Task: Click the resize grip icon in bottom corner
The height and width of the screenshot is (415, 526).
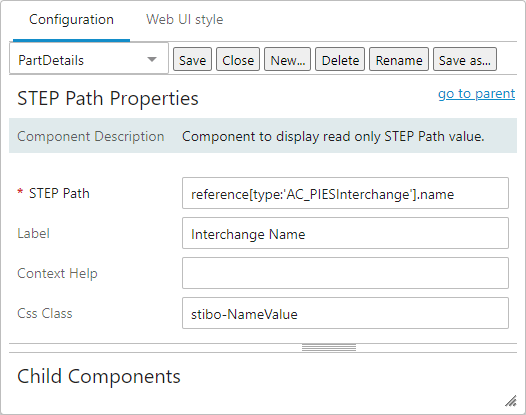Action: point(511,401)
